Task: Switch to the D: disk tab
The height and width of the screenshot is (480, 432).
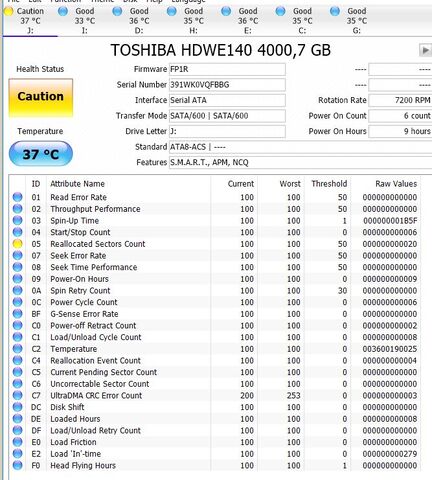Action: pos(139,21)
